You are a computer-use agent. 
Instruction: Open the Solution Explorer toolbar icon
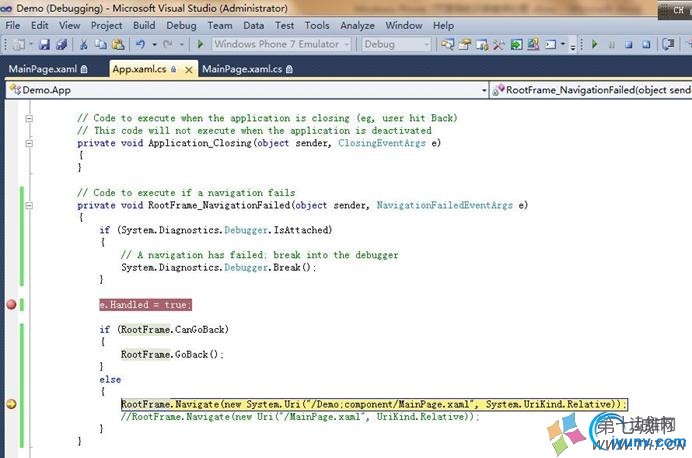coord(447,44)
